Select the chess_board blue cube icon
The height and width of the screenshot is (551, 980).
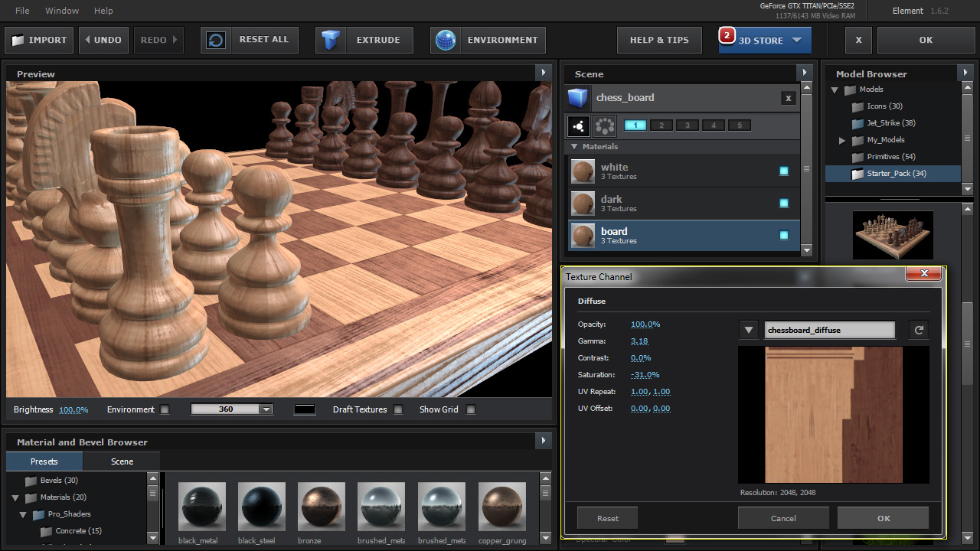pyautogui.click(x=579, y=98)
